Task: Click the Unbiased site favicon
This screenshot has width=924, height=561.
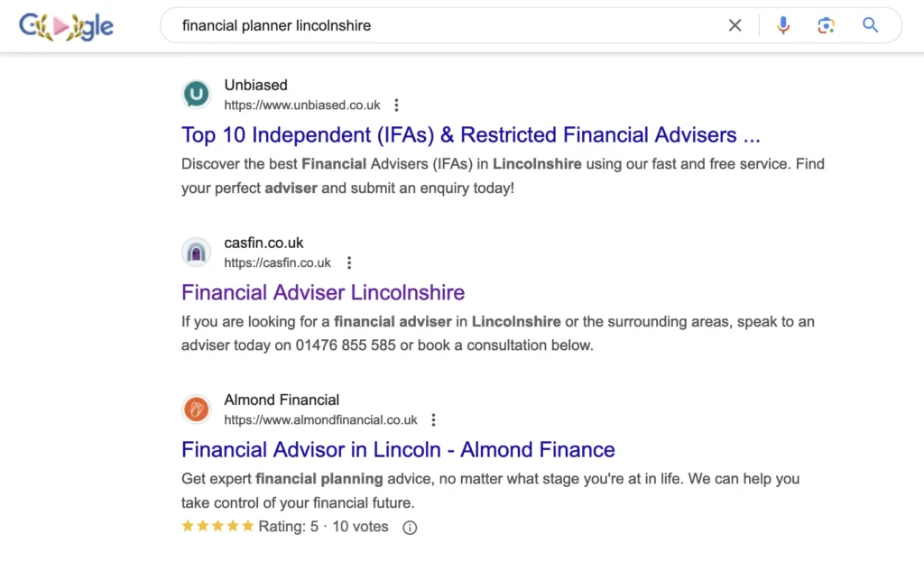Action: (196, 93)
